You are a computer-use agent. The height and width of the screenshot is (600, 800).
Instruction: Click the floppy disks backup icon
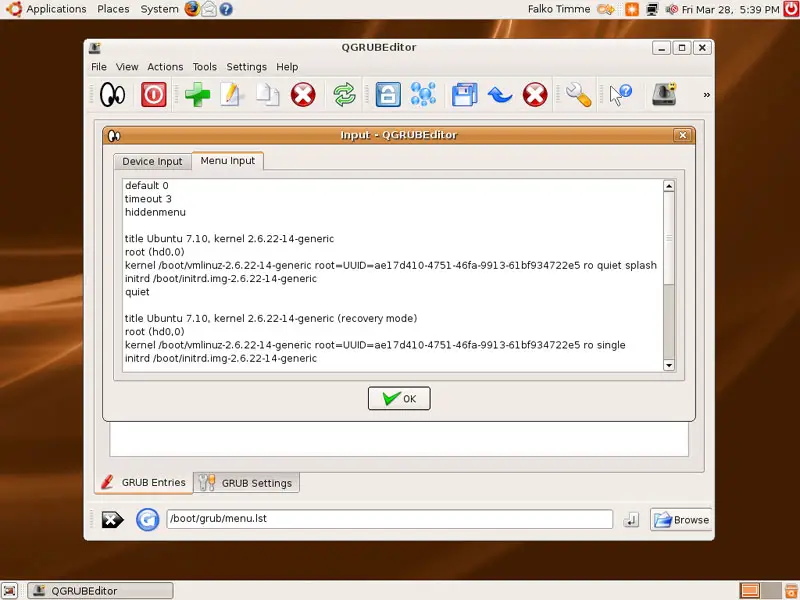click(x=465, y=95)
